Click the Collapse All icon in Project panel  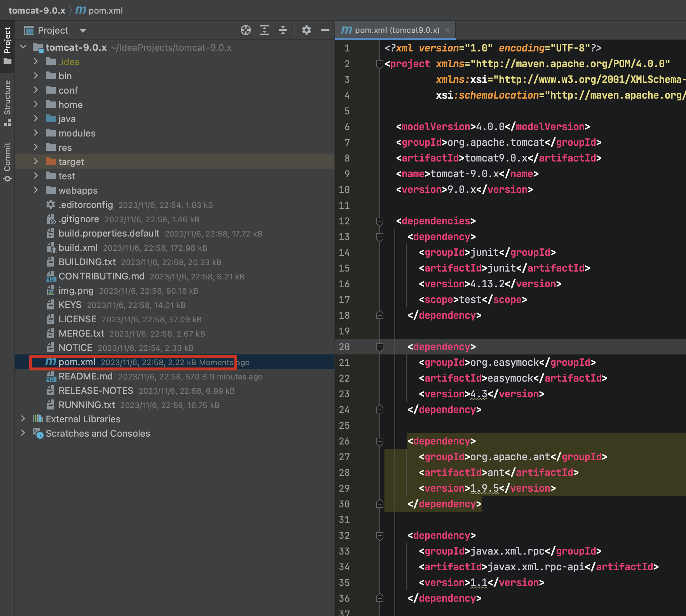[283, 30]
